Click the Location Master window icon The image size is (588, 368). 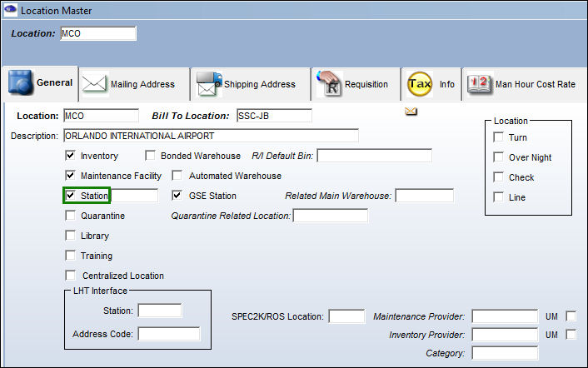10,9
